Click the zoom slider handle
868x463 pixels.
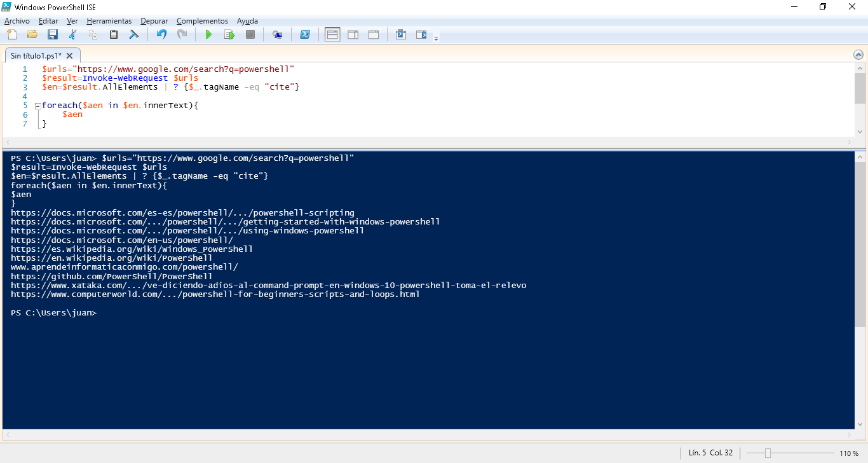(x=768, y=453)
